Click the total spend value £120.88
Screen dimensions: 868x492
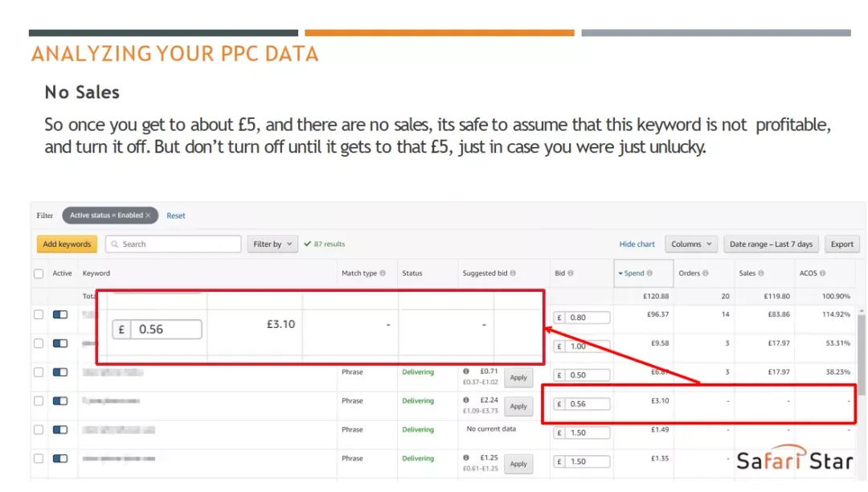click(x=656, y=297)
